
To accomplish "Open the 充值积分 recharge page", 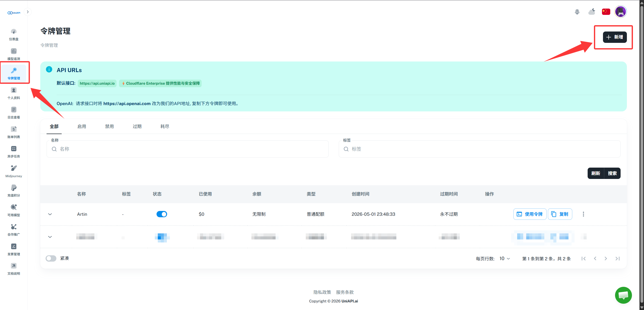I will 14,191.
